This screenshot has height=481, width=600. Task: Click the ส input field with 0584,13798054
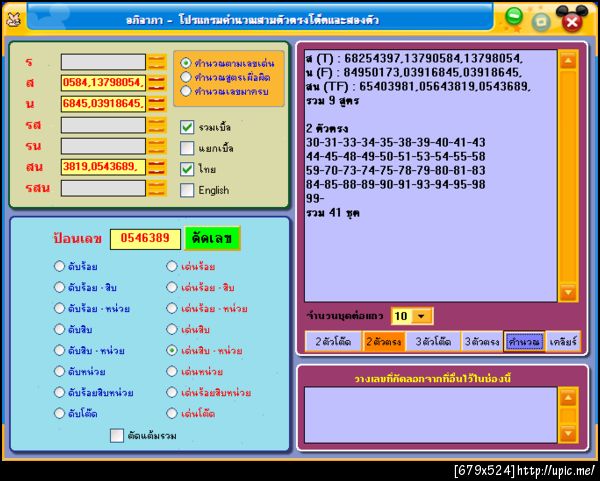click(103, 83)
